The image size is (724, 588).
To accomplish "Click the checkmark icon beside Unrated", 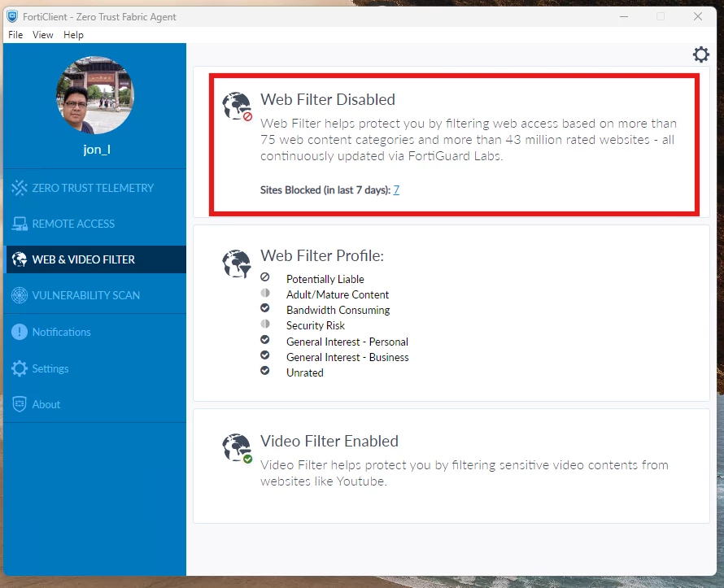I will click(265, 371).
